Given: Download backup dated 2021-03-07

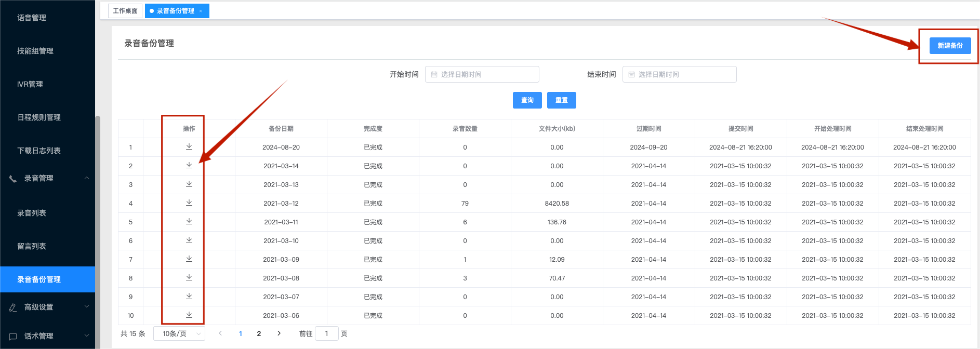Looking at the screenshot, I should point(189,297).
